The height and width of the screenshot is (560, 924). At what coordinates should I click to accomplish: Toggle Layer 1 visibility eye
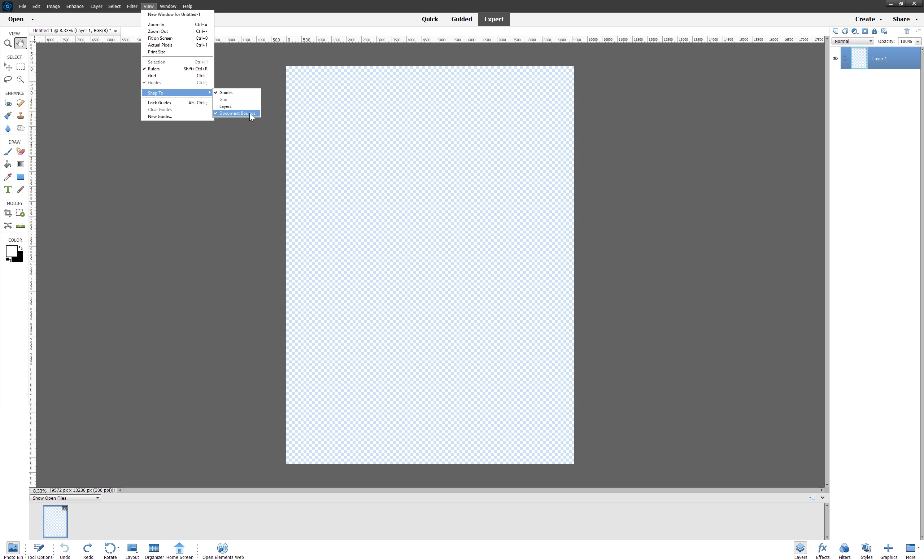[835, 58]
